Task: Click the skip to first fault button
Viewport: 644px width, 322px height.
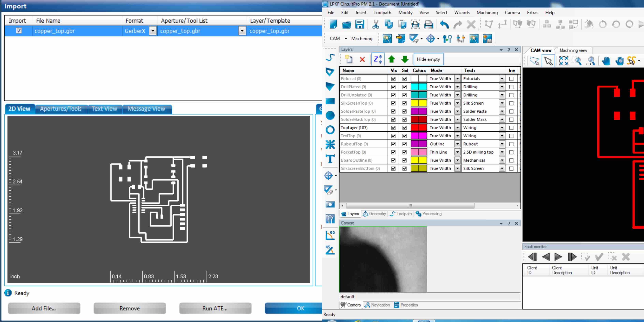Action: click(x=532, y=257)
